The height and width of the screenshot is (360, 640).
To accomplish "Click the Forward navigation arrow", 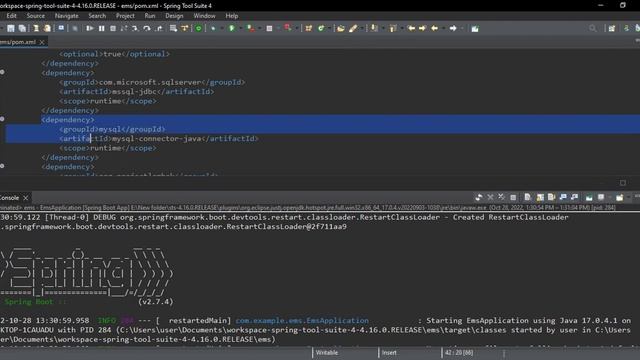I will (x=453, y=28).
